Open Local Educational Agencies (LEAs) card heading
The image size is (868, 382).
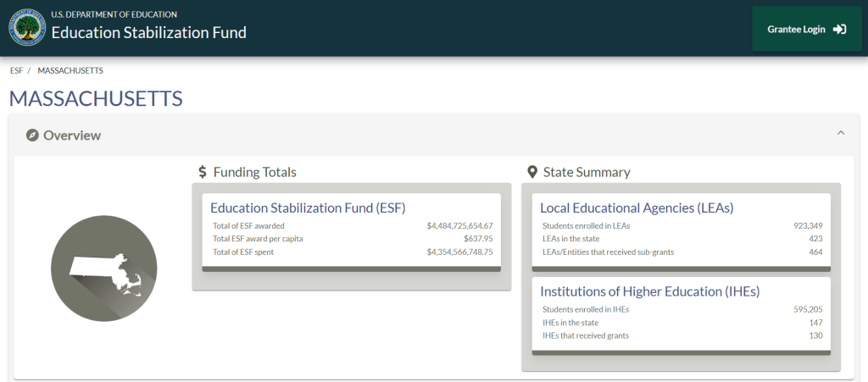[637, 208]
